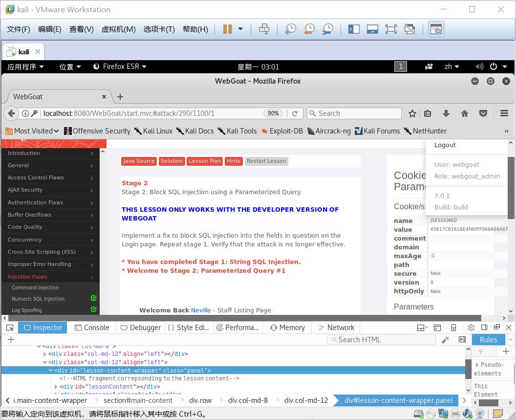Image resolution: width=516 pixels, height=420 pixels.
Task: Open the 应用程序 applications menu
Action: (25, 66)
